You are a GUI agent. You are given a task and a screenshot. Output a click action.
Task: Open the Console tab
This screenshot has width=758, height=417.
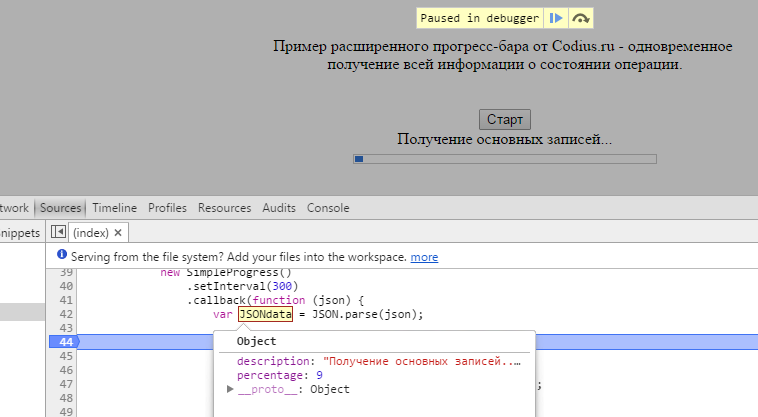(328, 208)
